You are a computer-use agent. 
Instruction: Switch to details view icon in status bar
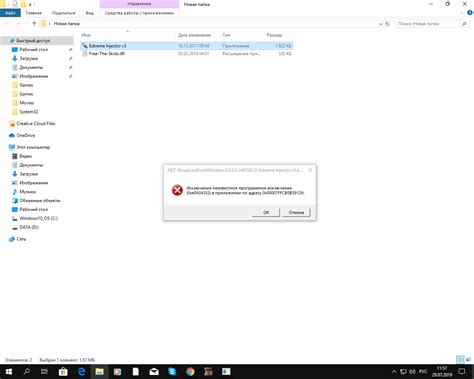460,359
